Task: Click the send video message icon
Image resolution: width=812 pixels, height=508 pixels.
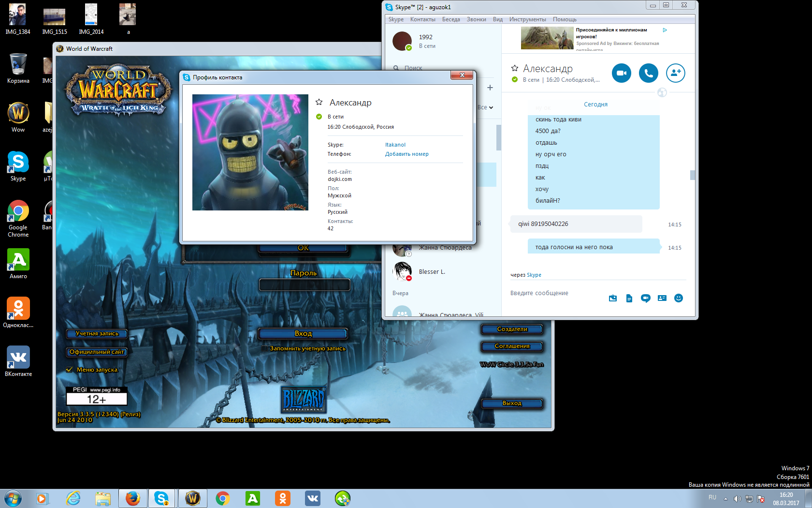Action: (645, 298)
